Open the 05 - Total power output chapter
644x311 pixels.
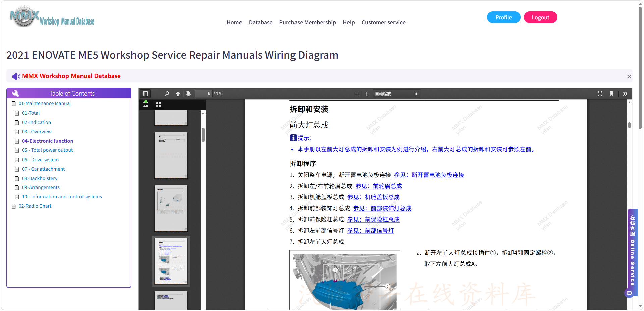click(47, 150)
